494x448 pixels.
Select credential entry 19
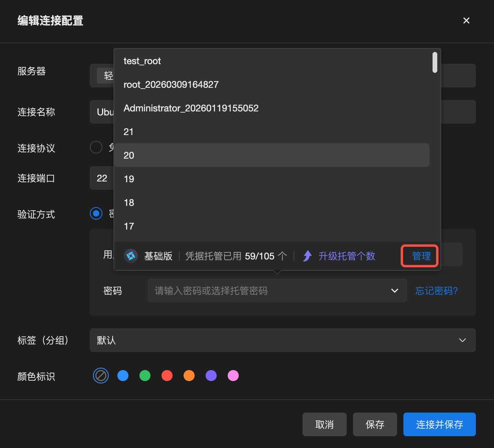(x=271, y=179)
